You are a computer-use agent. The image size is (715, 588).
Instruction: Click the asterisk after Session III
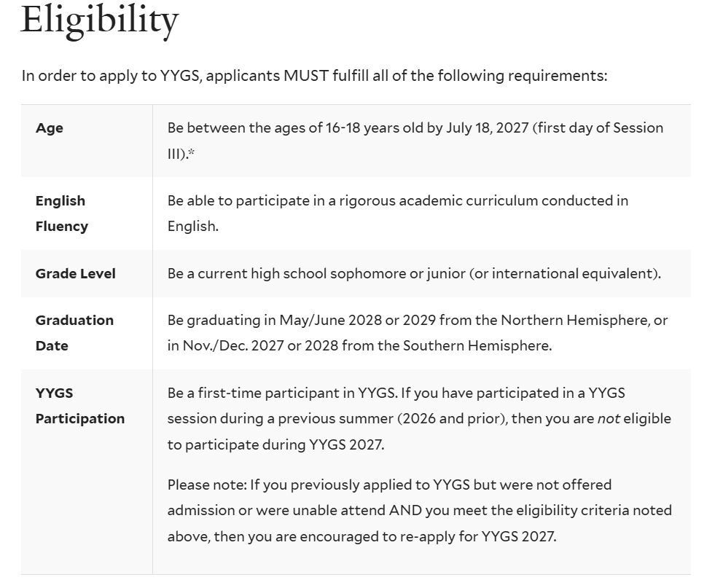[x=191, y=152]
